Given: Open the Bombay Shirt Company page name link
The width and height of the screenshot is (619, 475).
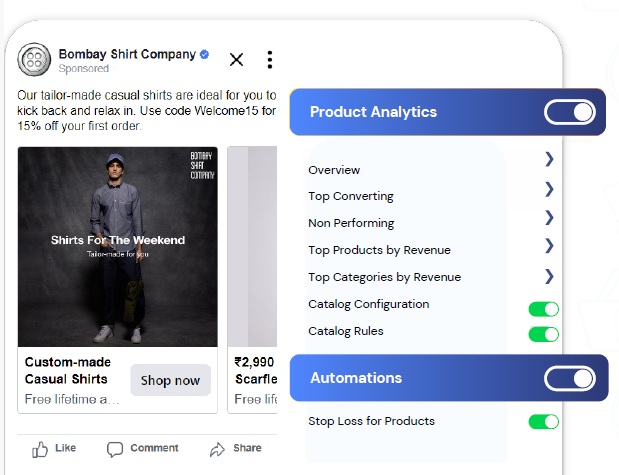Looking at the screenshot, I should (126, 54).
